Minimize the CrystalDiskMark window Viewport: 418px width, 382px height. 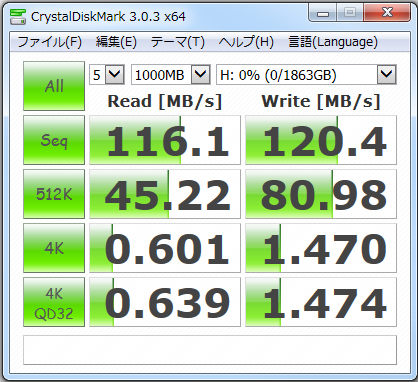click(323, 13)
